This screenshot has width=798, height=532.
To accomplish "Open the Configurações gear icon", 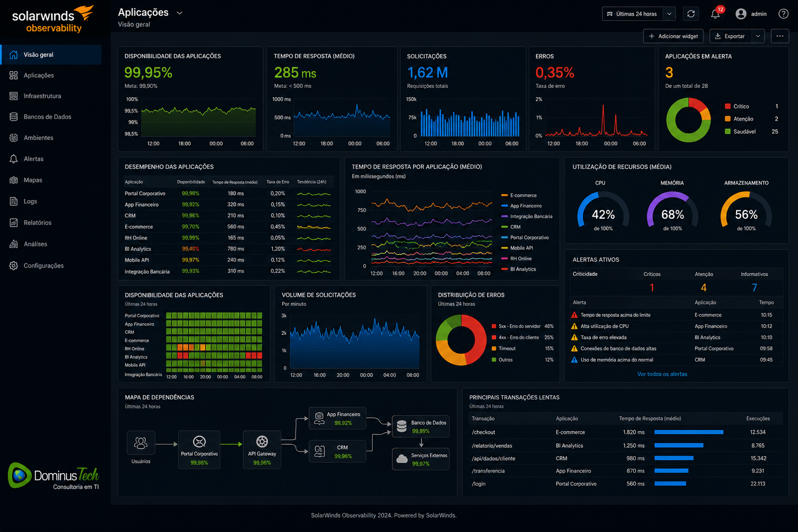I will click(x=14, y=265).
